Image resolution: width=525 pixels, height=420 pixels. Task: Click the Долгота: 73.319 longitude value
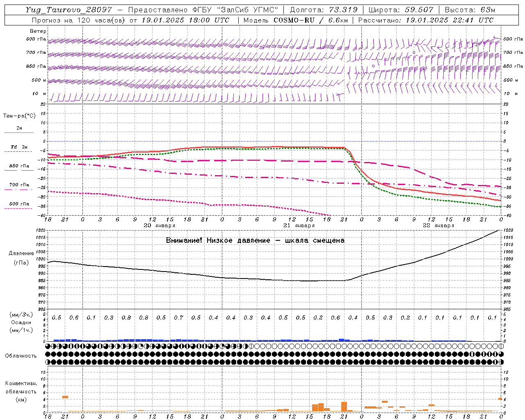point(324,10)
